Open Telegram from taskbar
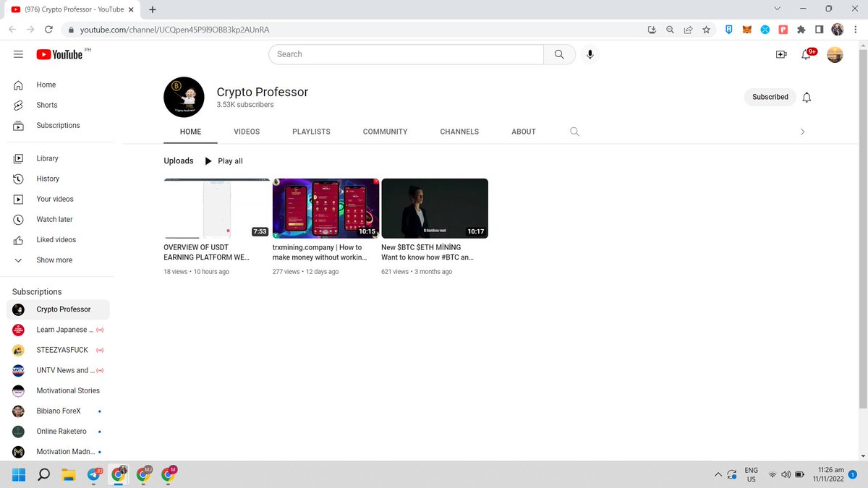 click(94, 475)
